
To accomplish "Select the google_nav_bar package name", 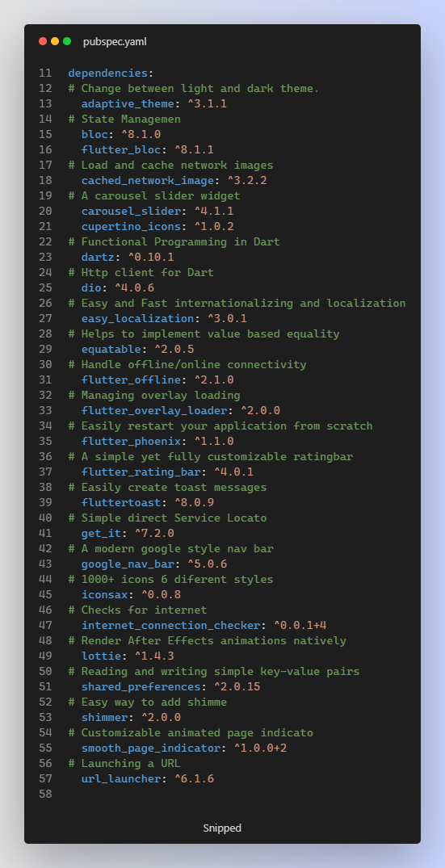I will (128, 564).
